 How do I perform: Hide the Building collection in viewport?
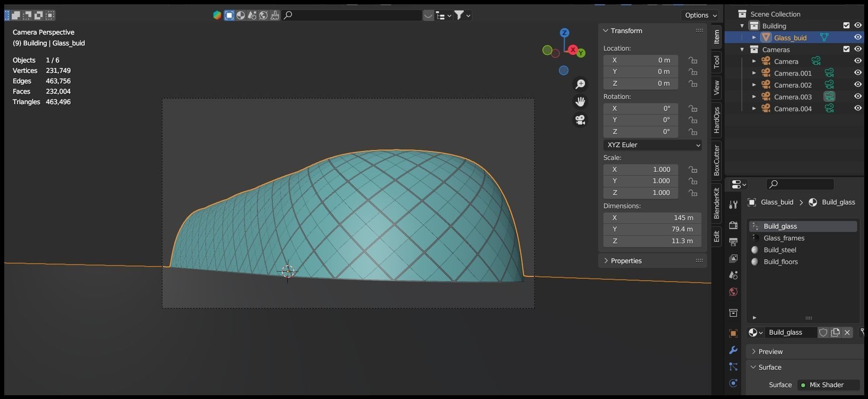coord(858,26)
